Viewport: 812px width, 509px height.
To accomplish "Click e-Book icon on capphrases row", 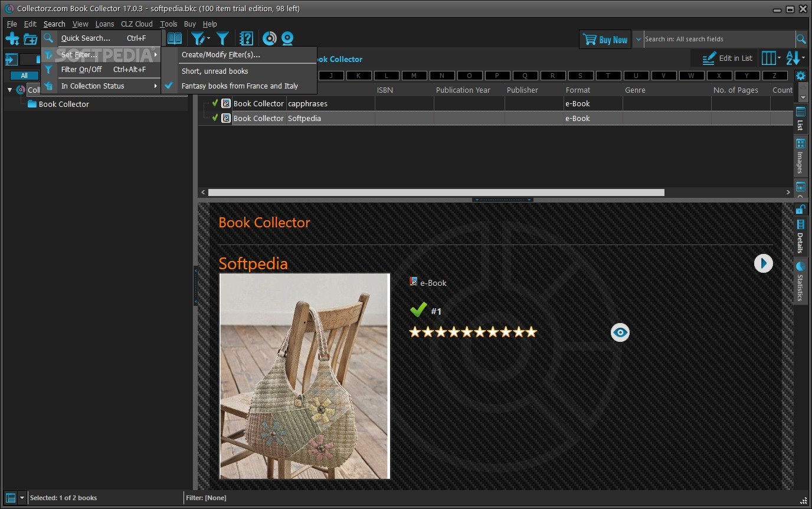I will [x=226, y=103].
